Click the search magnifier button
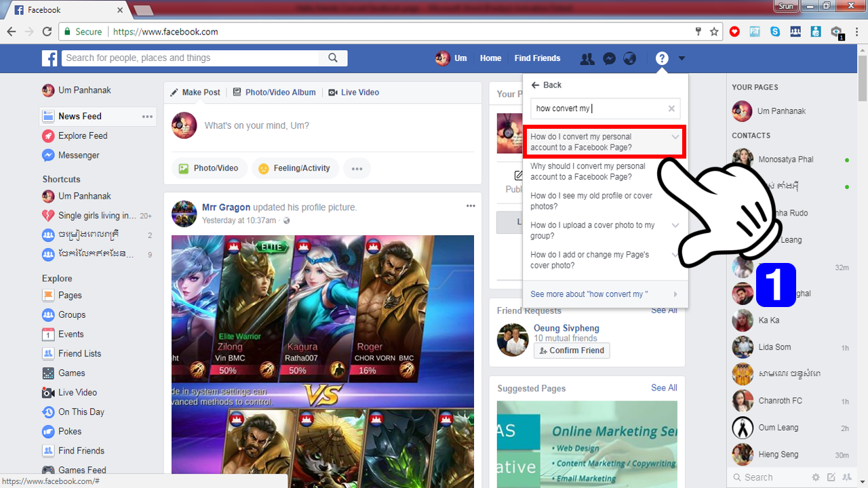868x488 pixels. tap(333, 58)
